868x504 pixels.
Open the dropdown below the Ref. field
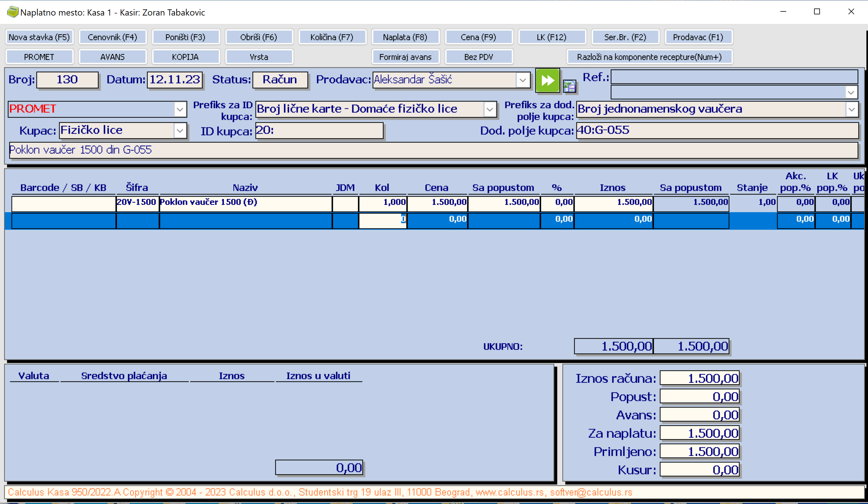click(851, 92)
